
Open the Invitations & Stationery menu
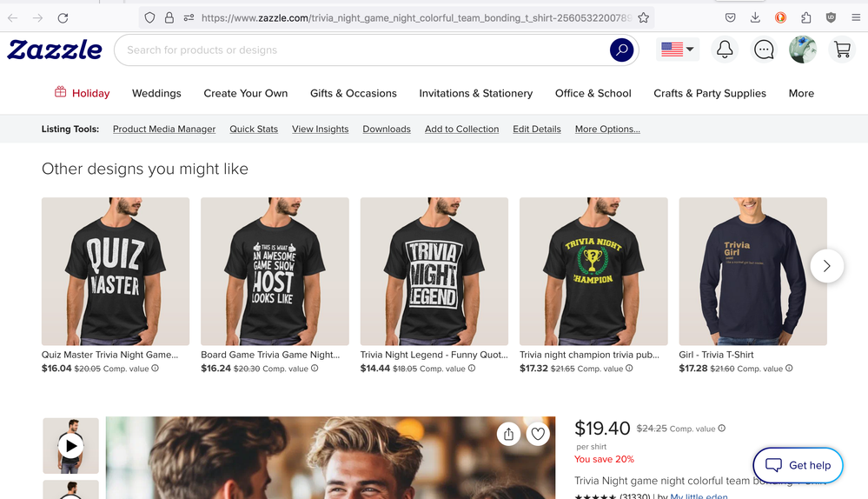[x=475, y=93]
